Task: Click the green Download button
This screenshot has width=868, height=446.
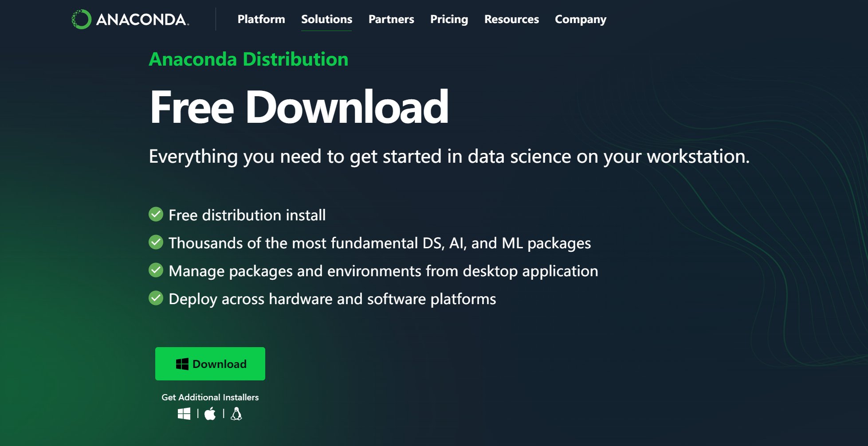Action: click(x=210, y=364)
